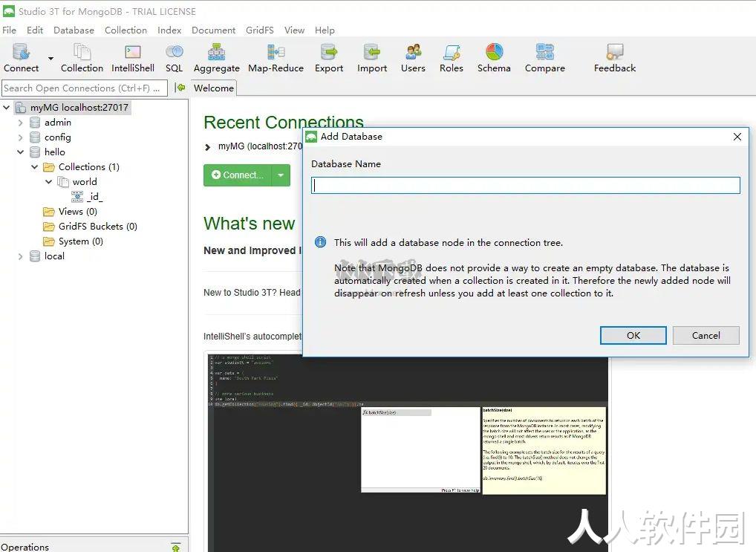This screenshot has width=756, height=552.
Task: Open the File menu
Action: [9, 30]
